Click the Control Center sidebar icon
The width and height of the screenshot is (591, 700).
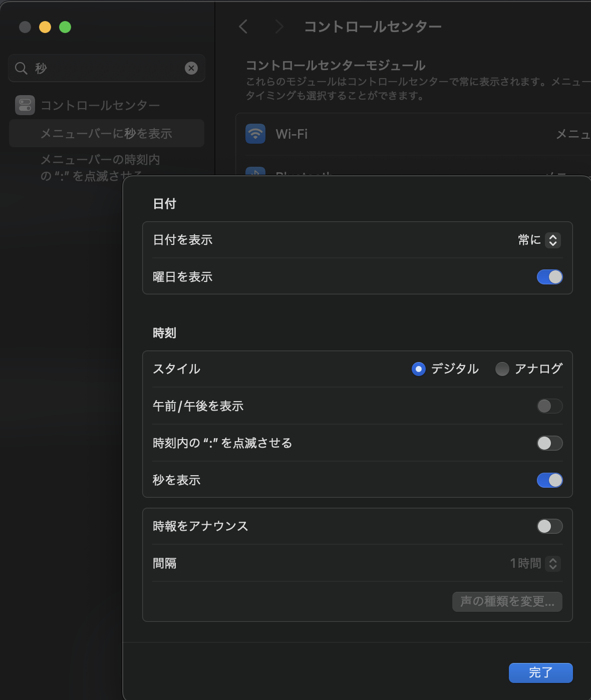click(25, 105)
